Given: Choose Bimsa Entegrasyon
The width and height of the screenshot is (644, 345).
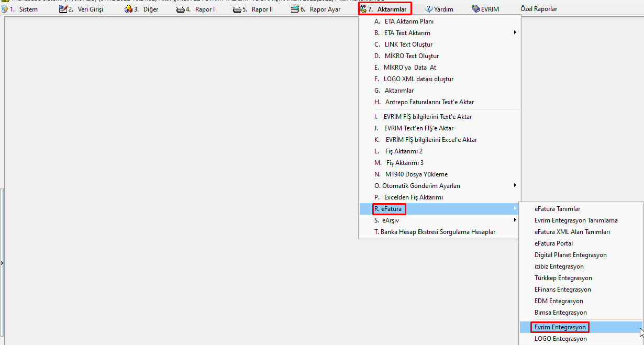Looking at the screenshot, I should point(581,313).
